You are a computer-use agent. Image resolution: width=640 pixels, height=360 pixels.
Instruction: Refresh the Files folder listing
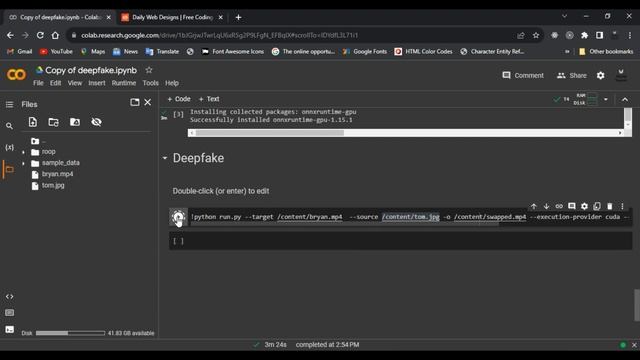(53, 122)
